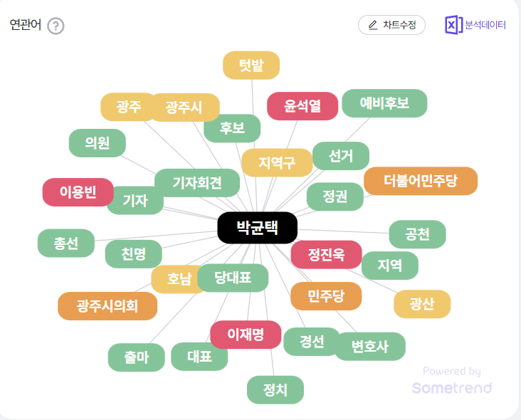Select the 텃밭 yellow node
Image resolution: width=521 pixels, height=420 pixels.
(251, 65)
